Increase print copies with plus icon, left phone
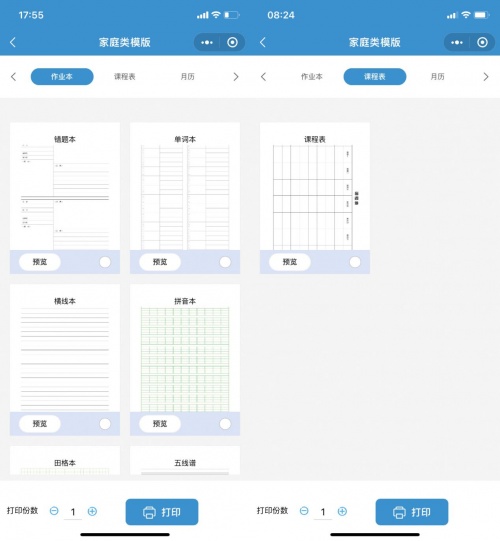 pos(92,511)
